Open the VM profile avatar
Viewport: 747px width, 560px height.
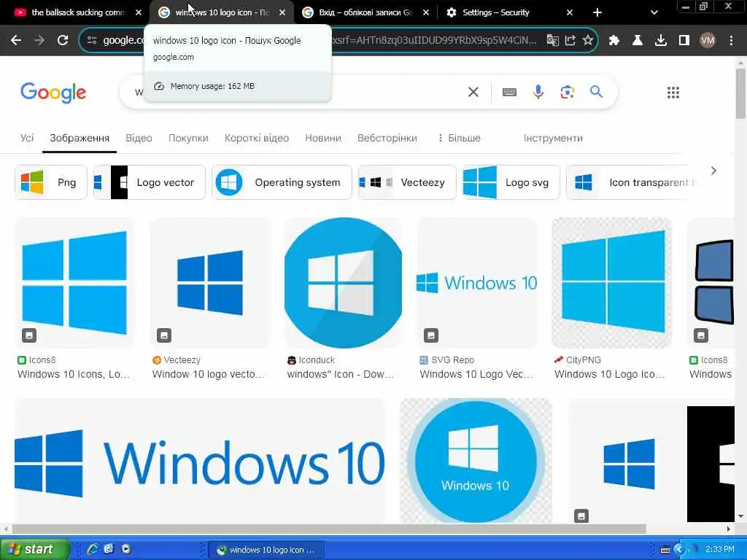pos(708,41)
